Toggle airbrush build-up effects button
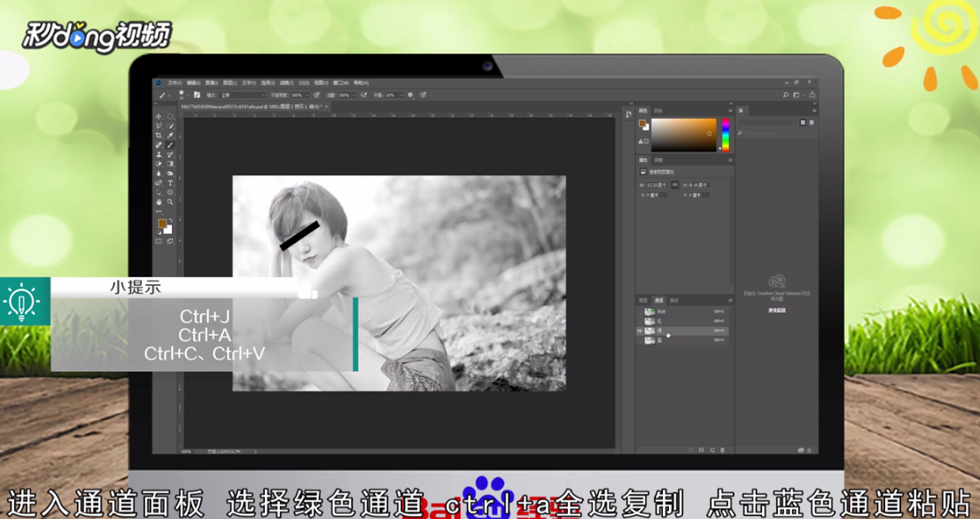Image resolution: width=980 pixels, height=519 pixels. (363, 95)
